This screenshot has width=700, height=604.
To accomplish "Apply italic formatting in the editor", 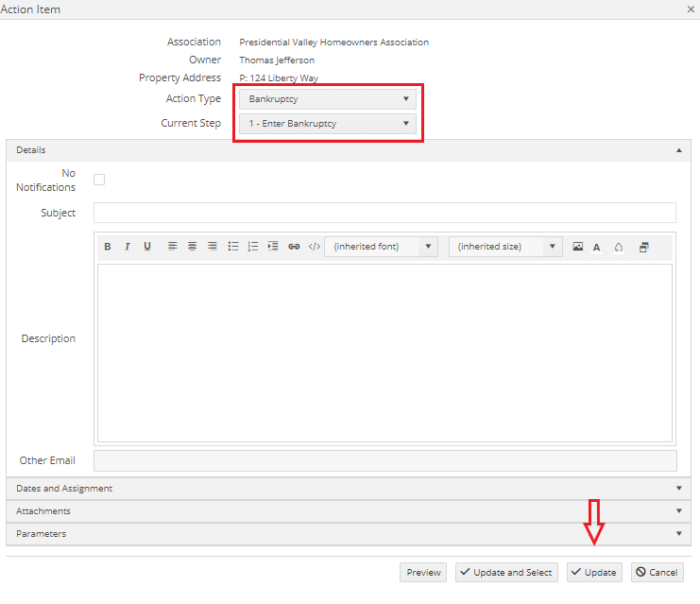I will [x=128, y=247].
